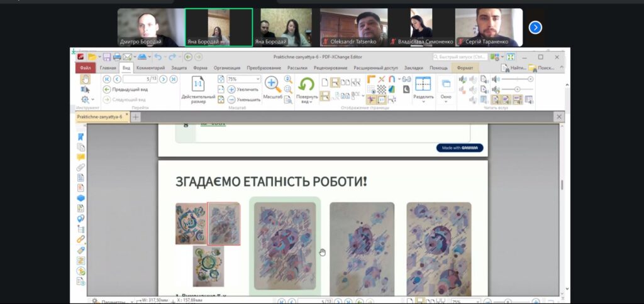Open the 75% zoom level dropdown
Image resolution: width=644 pixels, height=304 pixels.
[257, 79]
